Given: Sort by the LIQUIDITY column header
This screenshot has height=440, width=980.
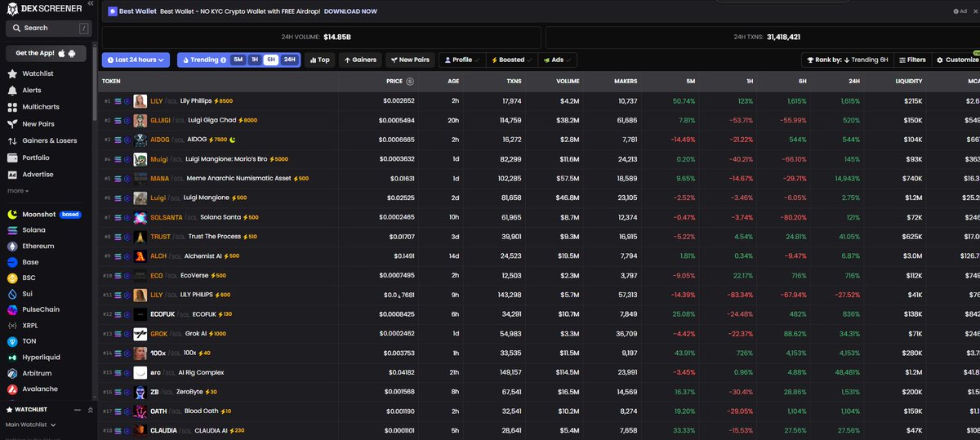Looking at the screenshot, I should [908, 82].
